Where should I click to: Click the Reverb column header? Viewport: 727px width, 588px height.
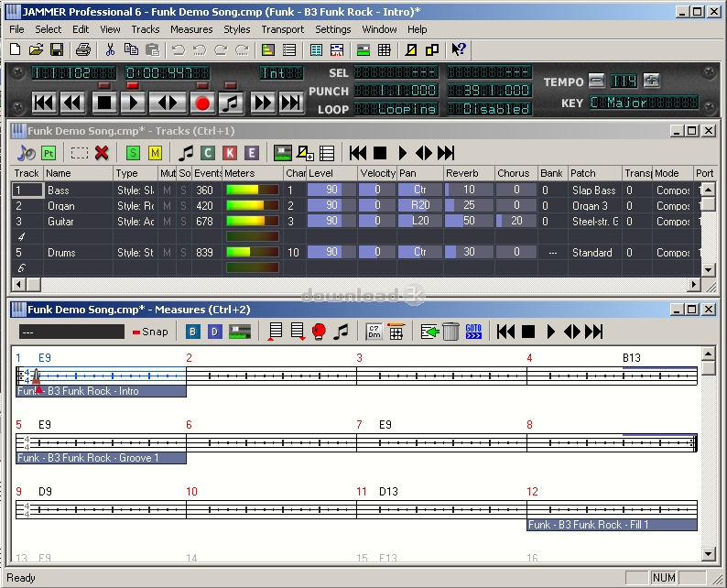coord(469,173)
